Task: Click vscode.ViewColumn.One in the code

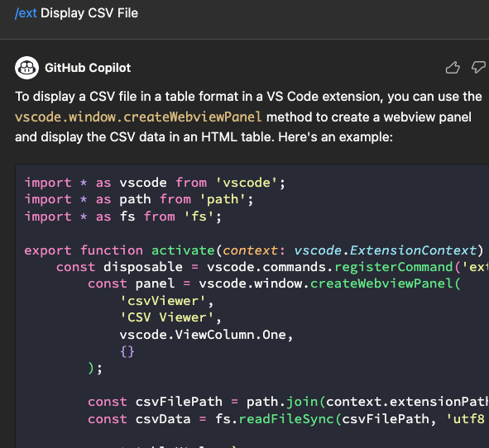Action: (x=203, y=335)
